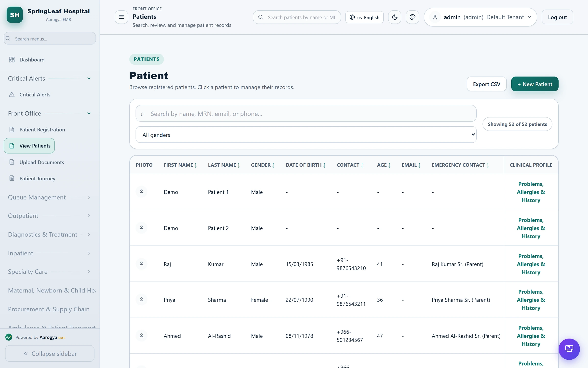This screenshot has height=368, width=588.
Task: Sort by Contact column
Action: (x=350, y=165)
